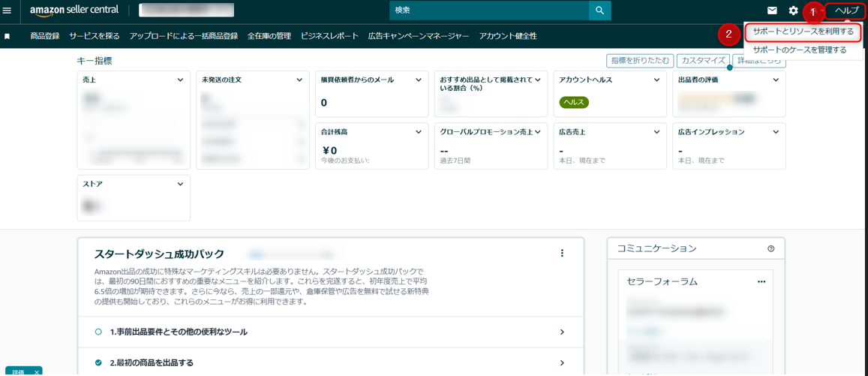Close the 評価 feedback tab

pos(37,372)
